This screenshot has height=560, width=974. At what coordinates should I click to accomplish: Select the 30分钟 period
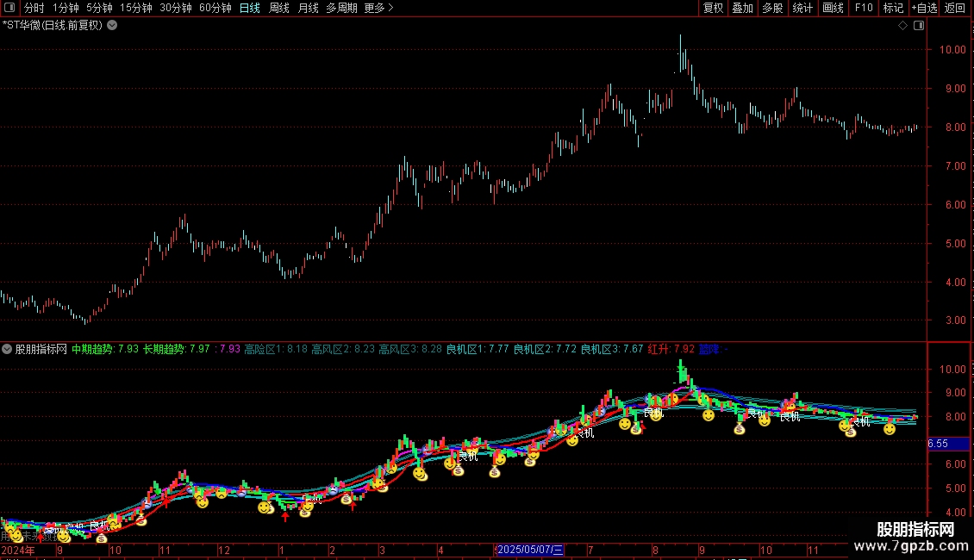(176, 8)
